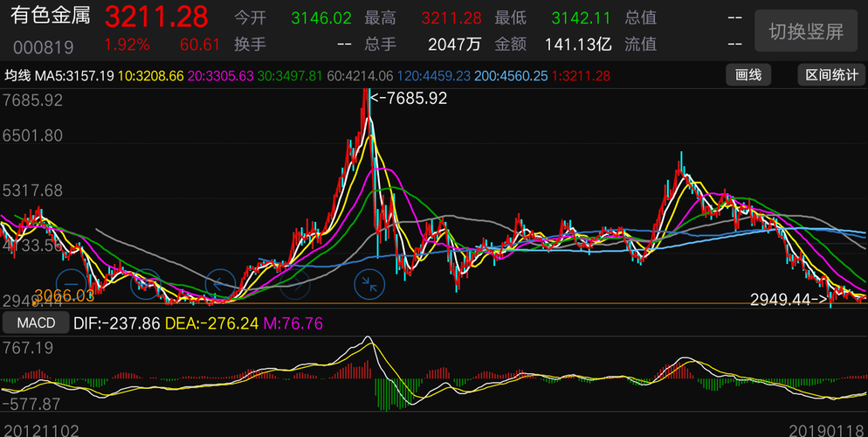Tap the magenta MA20 value 3305.63

pos(221,76)
